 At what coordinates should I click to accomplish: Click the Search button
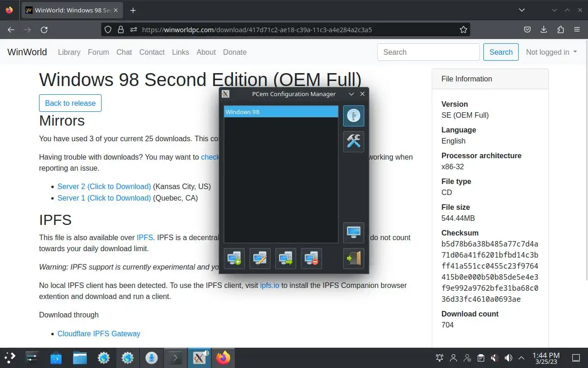tap(501, 52)
